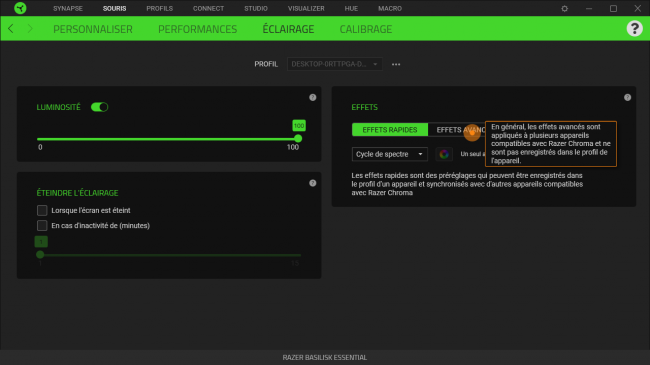Screen dimensions: 650x365
Task: Open the Calibrage tab
Action: 366,29
